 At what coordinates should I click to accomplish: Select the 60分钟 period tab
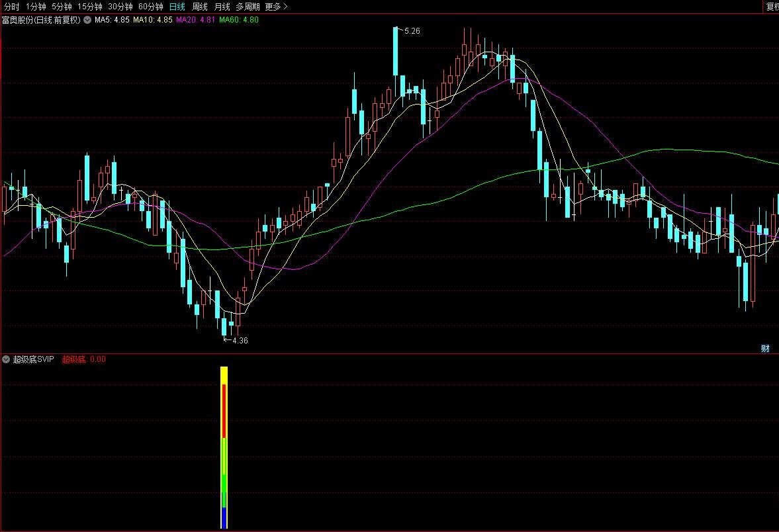(150, 7)
